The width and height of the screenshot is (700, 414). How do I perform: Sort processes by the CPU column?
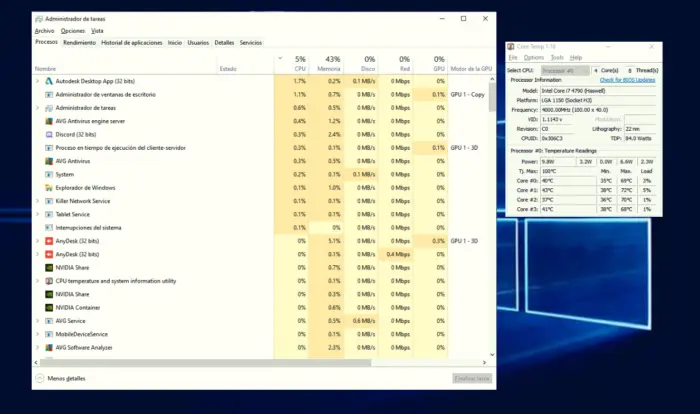(x=291, y=63)
